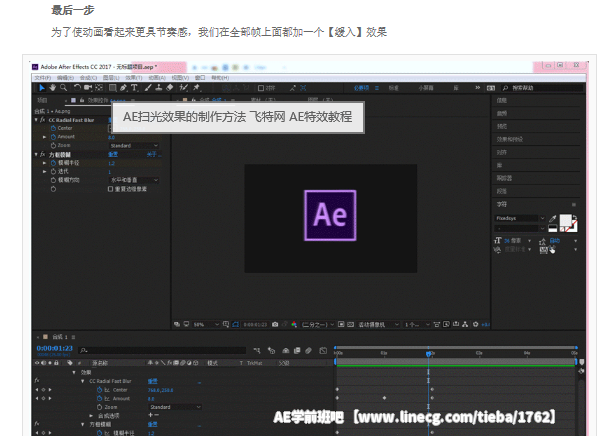The height and width of the screenshot is (436, 597).
Task: Click the snapshot camera icon in viewer
Action: coord(275,324)
